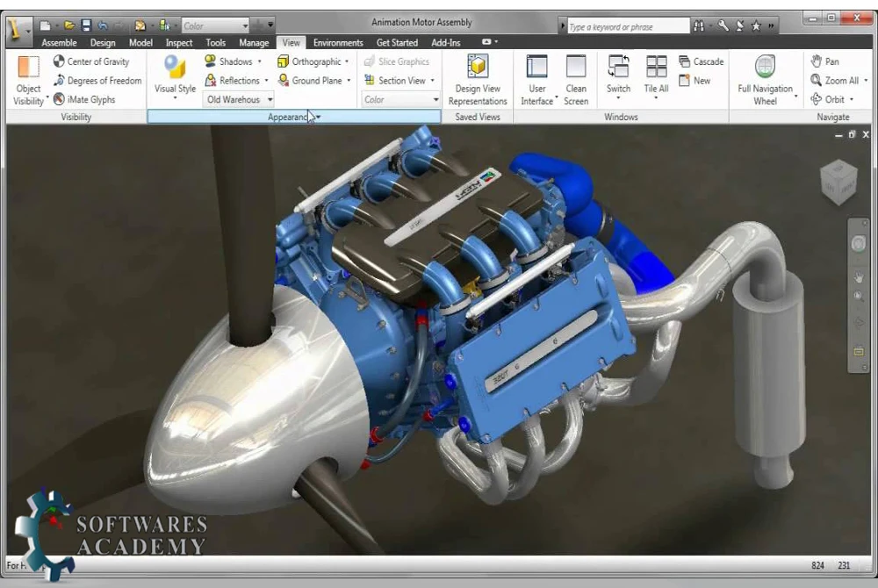The image size is (878, 588).
Task: Click the navigation bar pan hand icon
Action: click(859, 277)
